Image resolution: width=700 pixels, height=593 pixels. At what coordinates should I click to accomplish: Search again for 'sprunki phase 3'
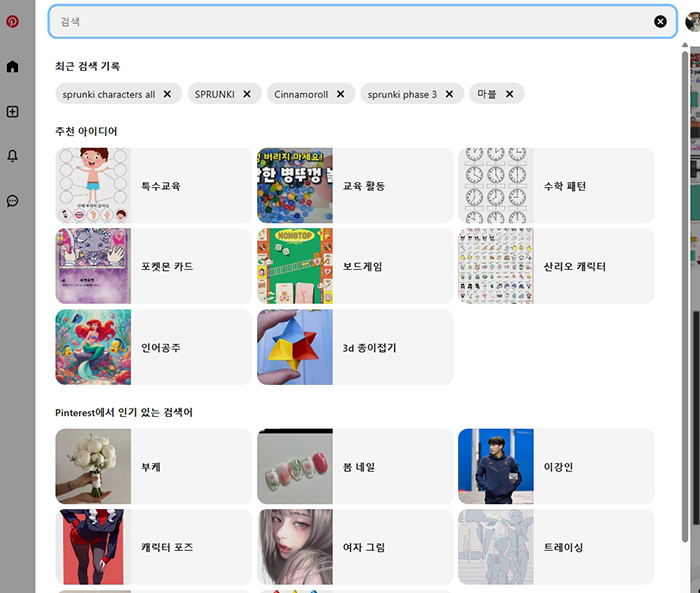402,94
